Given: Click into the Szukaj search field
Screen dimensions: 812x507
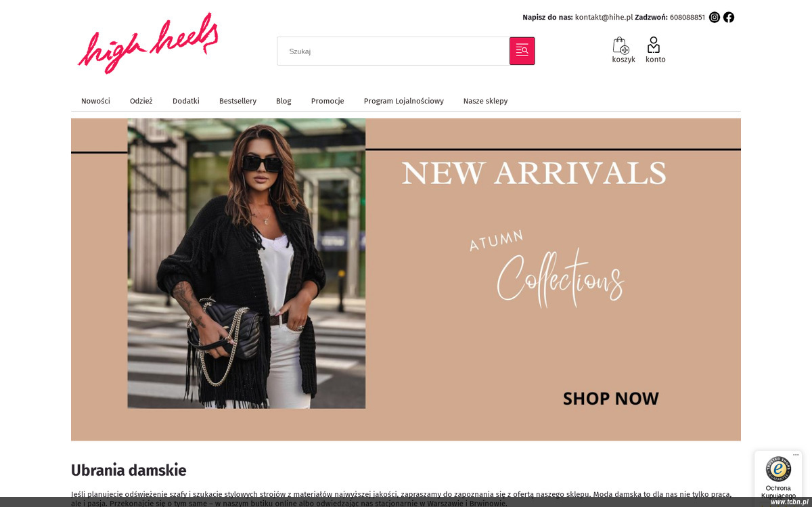Looking at the screenshot, I should click(393, 51).
